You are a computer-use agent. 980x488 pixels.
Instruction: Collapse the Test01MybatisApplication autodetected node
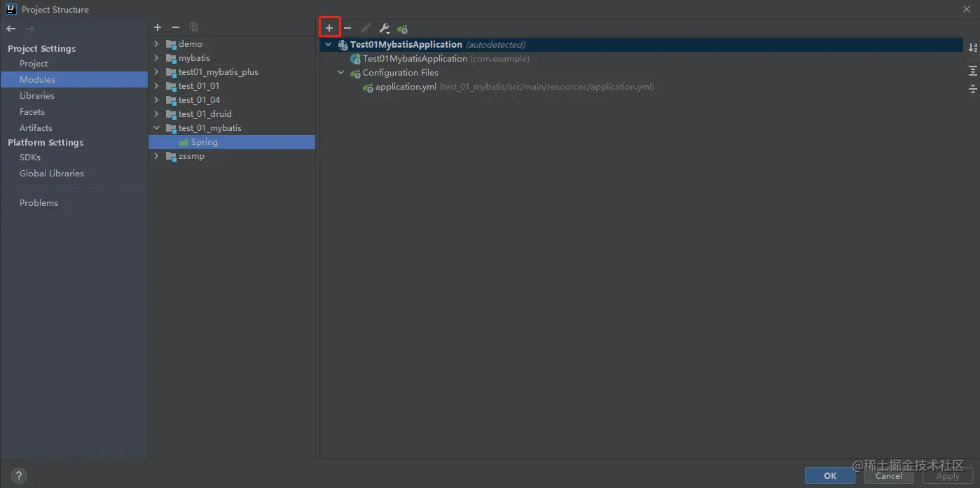pos(328,45)
